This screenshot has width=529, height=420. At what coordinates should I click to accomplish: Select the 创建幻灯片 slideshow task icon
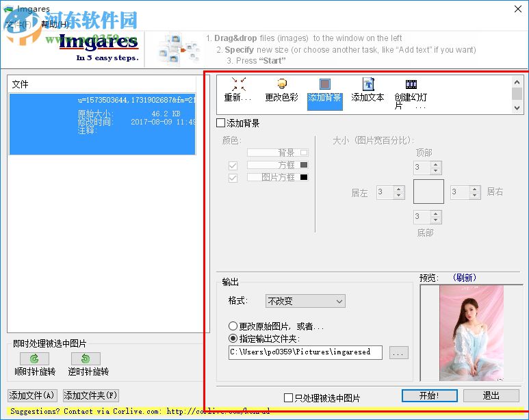(411, 94)
